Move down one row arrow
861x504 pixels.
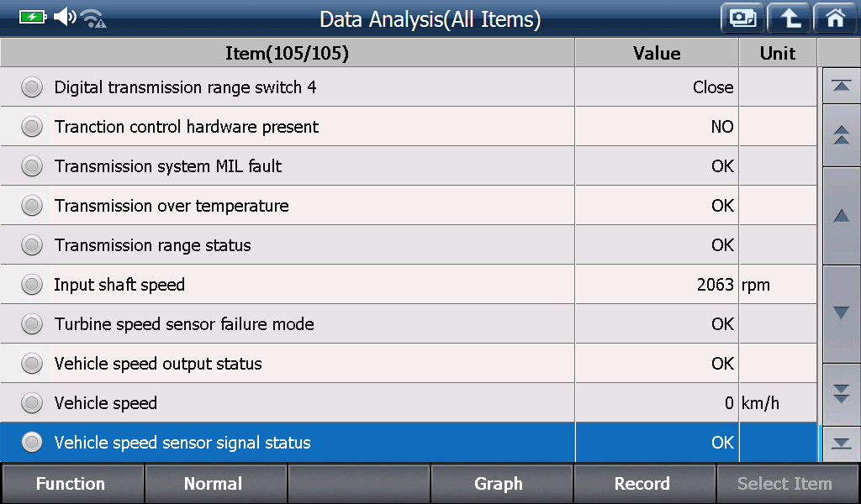tap(841, 313)
